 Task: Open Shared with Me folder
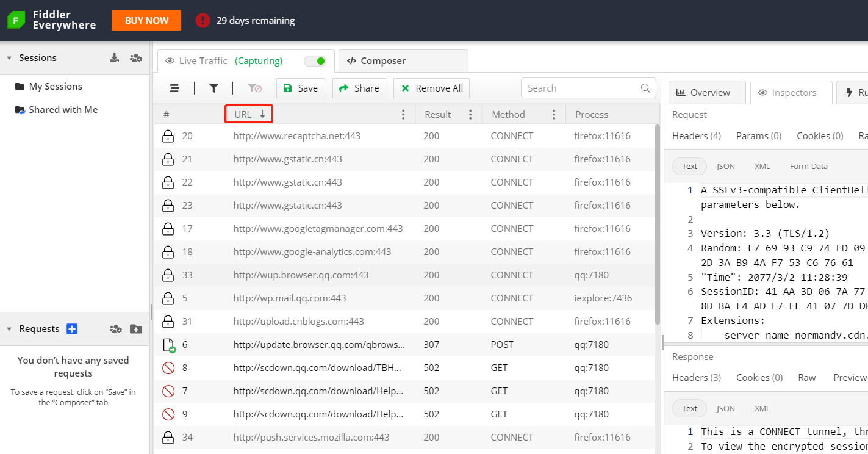(x=56, y=110)
